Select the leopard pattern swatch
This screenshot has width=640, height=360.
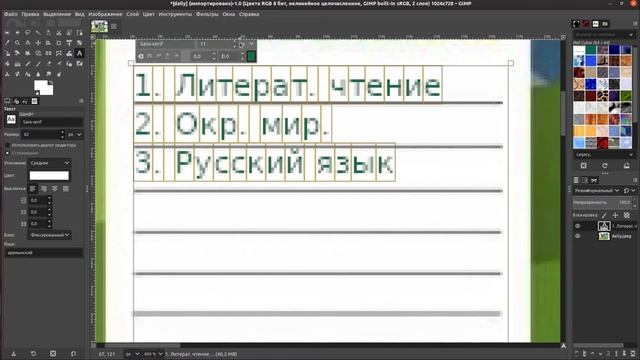[x=602, y=96]
